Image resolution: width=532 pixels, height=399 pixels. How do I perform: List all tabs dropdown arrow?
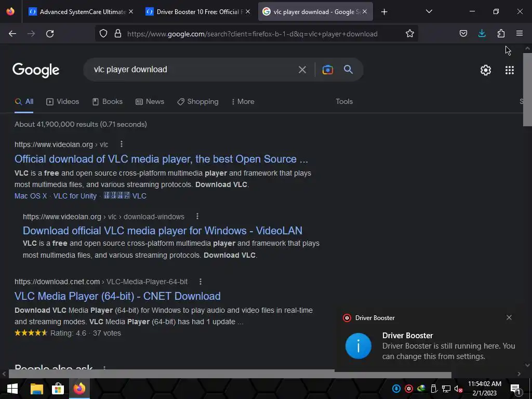pyautogui.click(x=429, y=11)
